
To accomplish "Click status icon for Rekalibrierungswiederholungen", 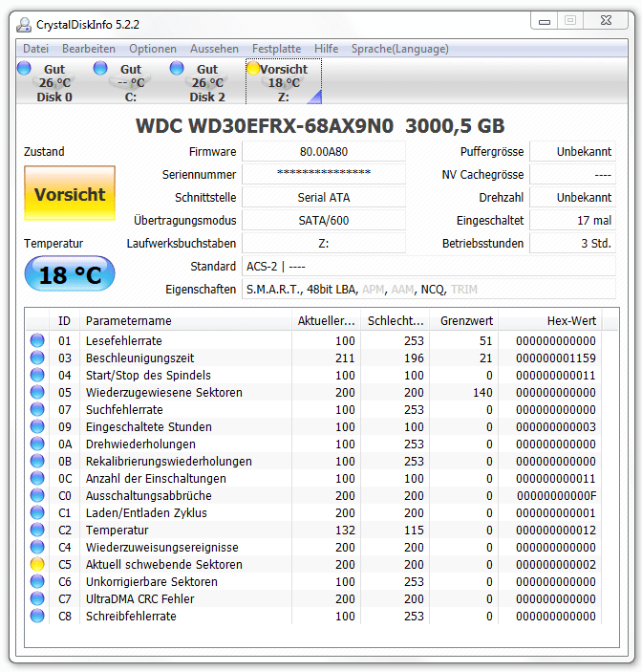I will coord(37,461).
